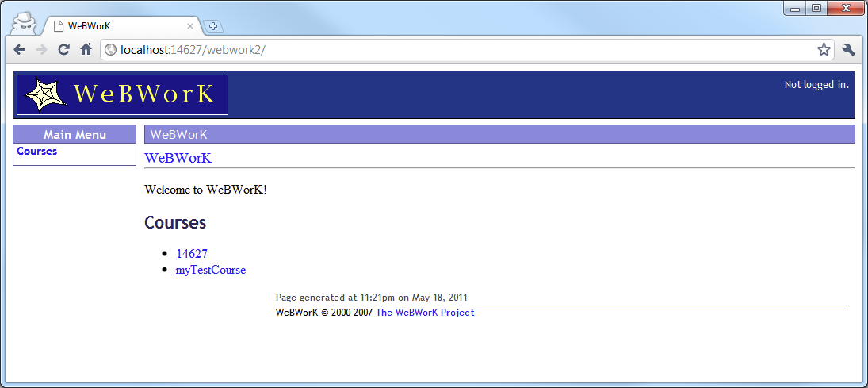Close the WeBWorK tab
Screen dimensions: 868x388
190,26
